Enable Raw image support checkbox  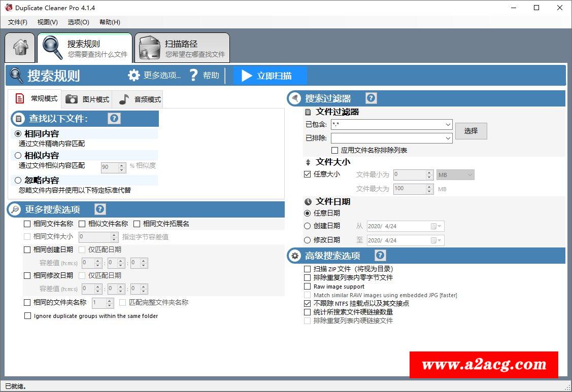coord(307,287)
